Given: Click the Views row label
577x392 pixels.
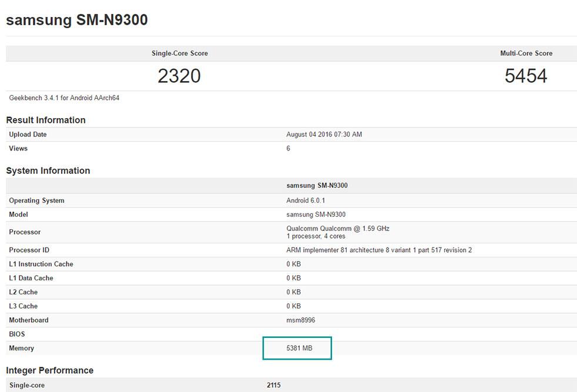Looking at the screenshot, I should click(x=18, y=149).
